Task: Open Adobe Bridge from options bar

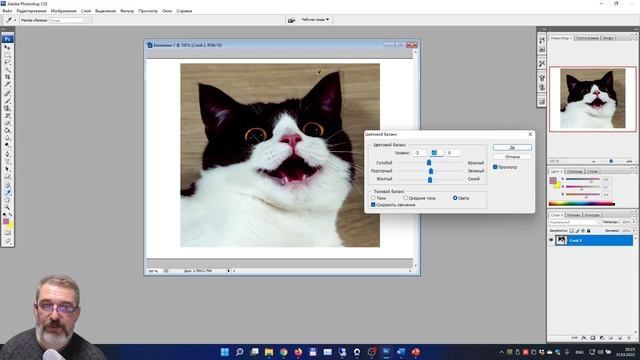Action: 291,20
